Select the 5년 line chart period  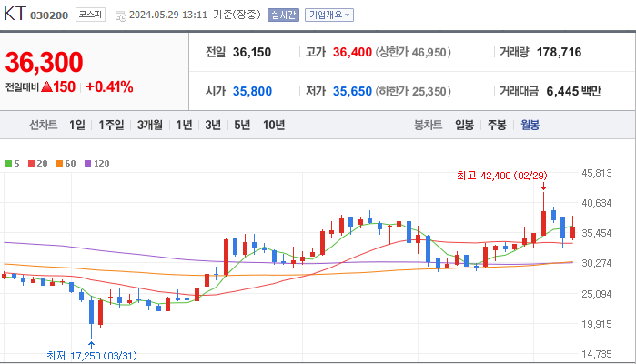[242, 125]
